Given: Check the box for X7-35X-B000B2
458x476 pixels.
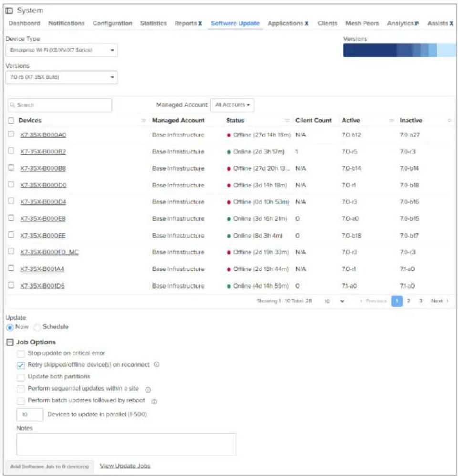Looking at the screenshot, I should coord(11,151).
